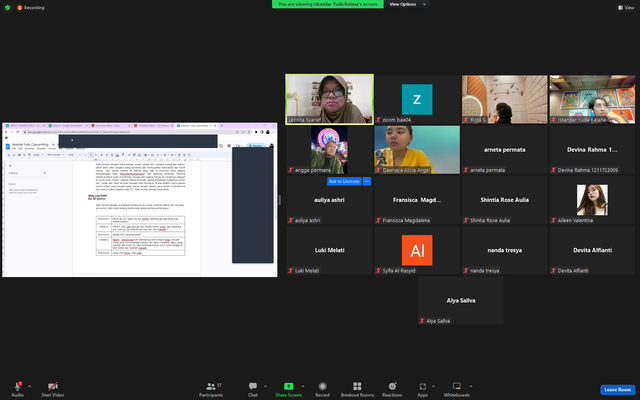Open the View layout menu

coord(626,7)
